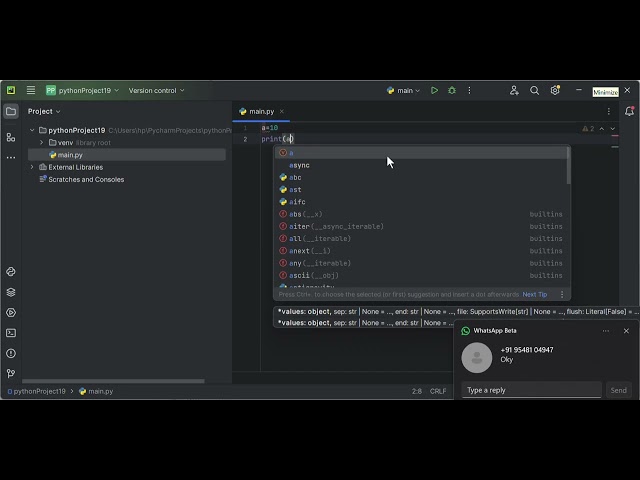Open Python Packages layers icon

11,292
